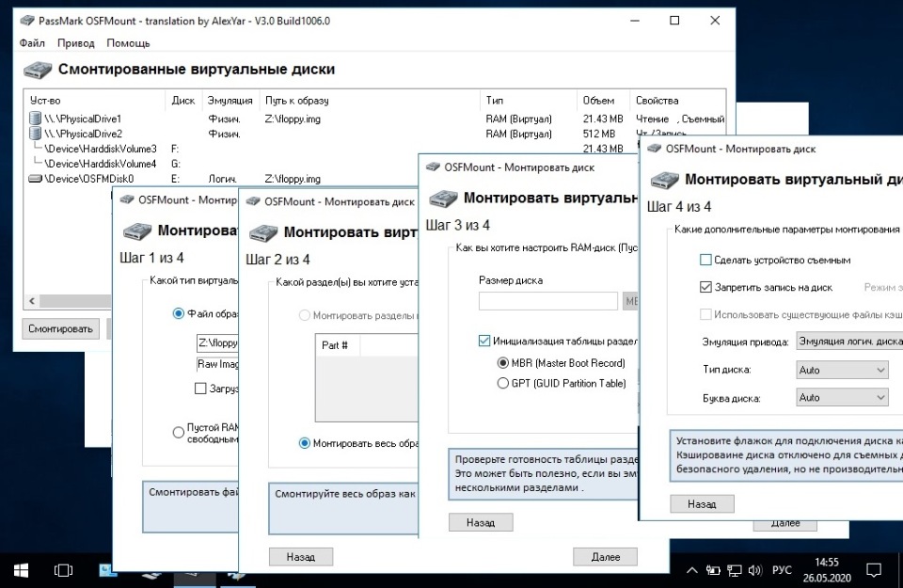903x588 pixels.
Task: Click large drive icon in Шаг 4 dialog
Action: tap(665, 181)
